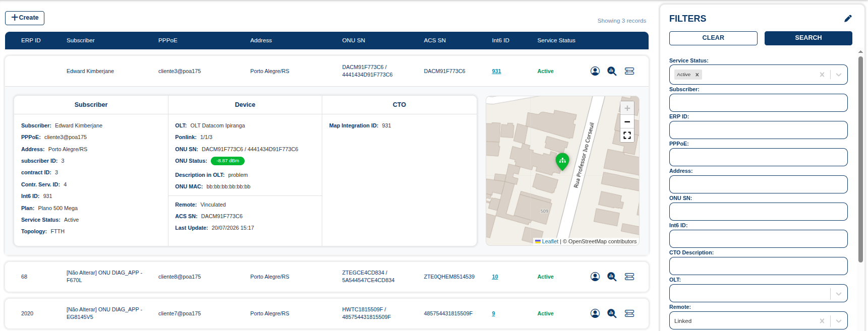
Task: Click diagnostics magnifier in cliente7@poa175 row
Action: [x=612, y=313]
